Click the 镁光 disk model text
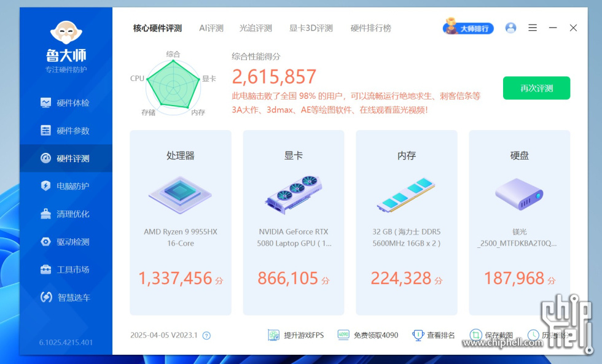 coord(517,238)
